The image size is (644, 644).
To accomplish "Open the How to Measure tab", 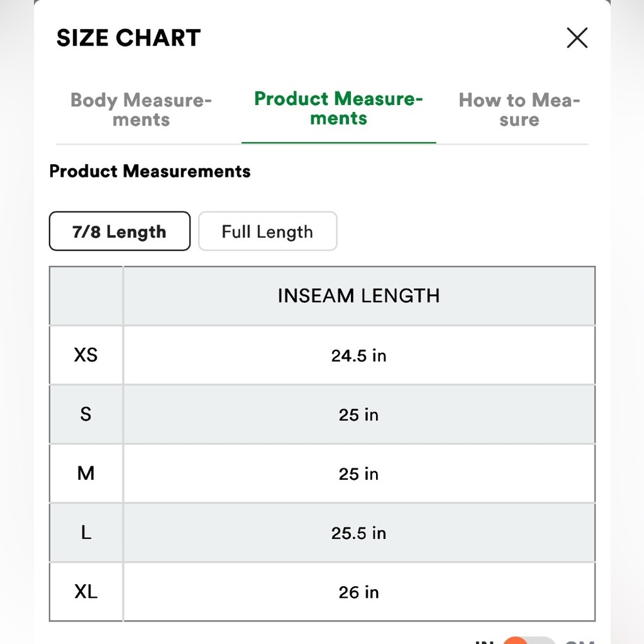I will 519,109.
